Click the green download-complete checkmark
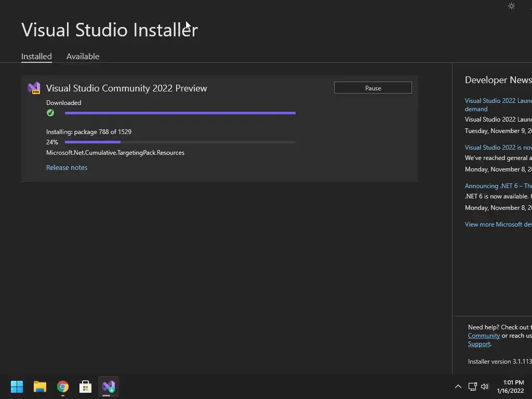Viewport: 532px width, 399px height. 50,113
